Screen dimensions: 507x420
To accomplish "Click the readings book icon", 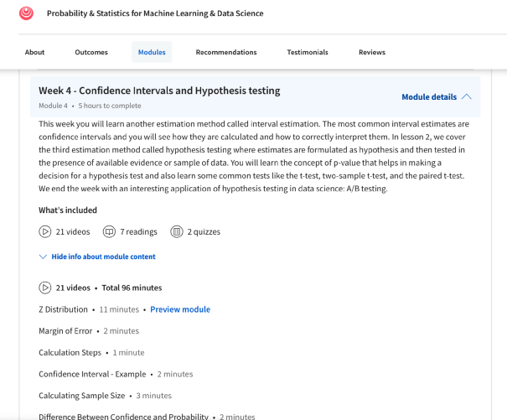I will pos(109,231).
